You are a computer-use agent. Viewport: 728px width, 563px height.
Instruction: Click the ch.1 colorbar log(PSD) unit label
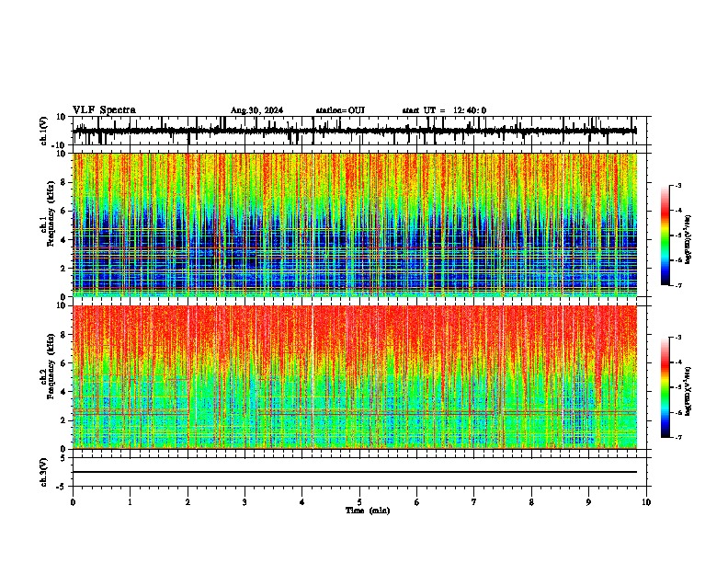click(x=688, y=240)
